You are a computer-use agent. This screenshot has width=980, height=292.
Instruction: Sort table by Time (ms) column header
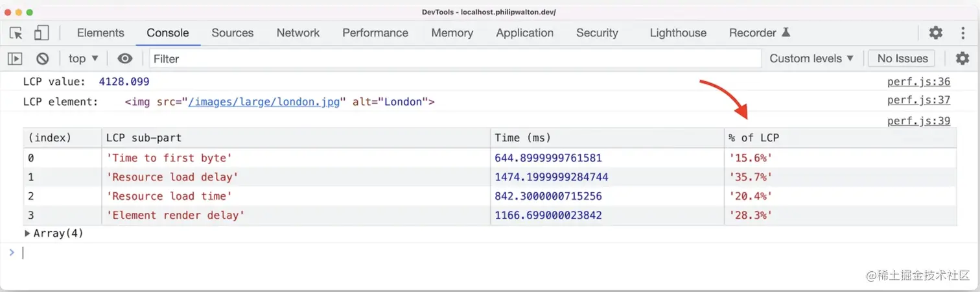pyautogui.click(x=522, y=138)
